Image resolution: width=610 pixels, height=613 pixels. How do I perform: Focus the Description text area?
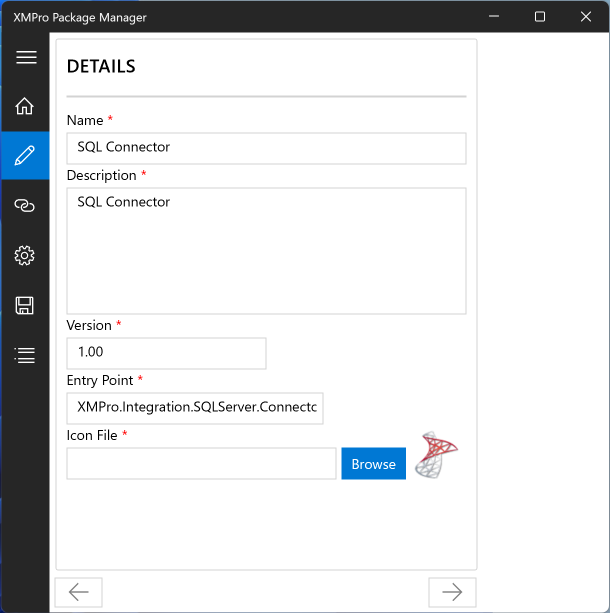coord(266,251)
